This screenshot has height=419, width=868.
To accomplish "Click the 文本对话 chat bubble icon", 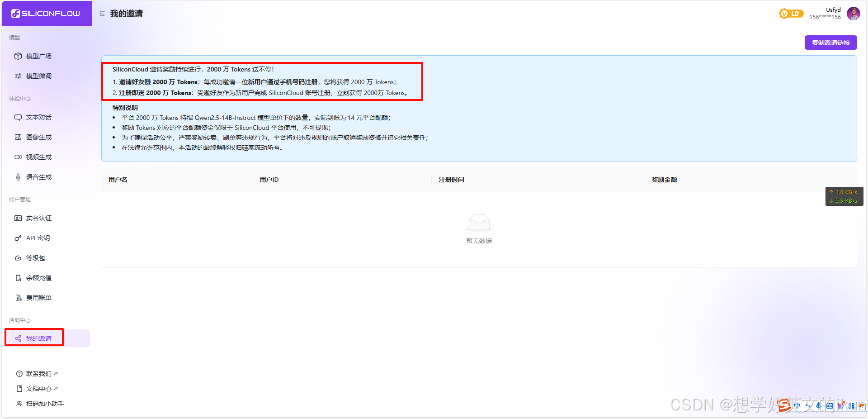I will click(18, 117).
